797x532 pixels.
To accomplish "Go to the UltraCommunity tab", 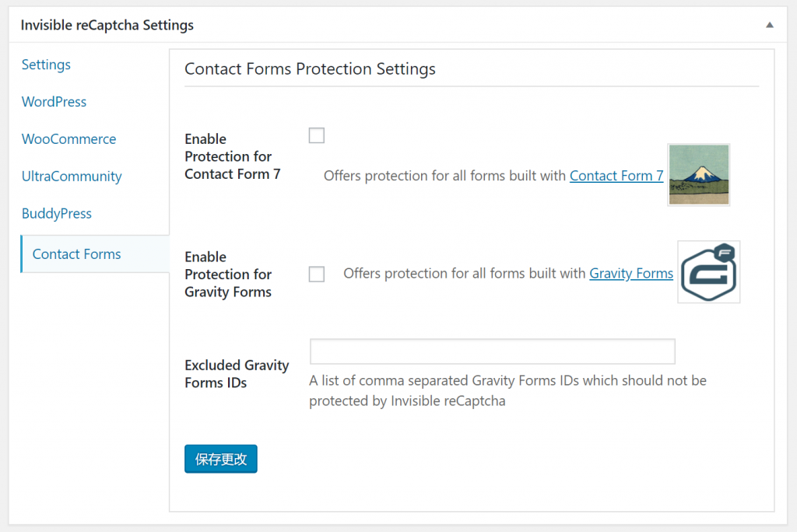I will point(72,177).
